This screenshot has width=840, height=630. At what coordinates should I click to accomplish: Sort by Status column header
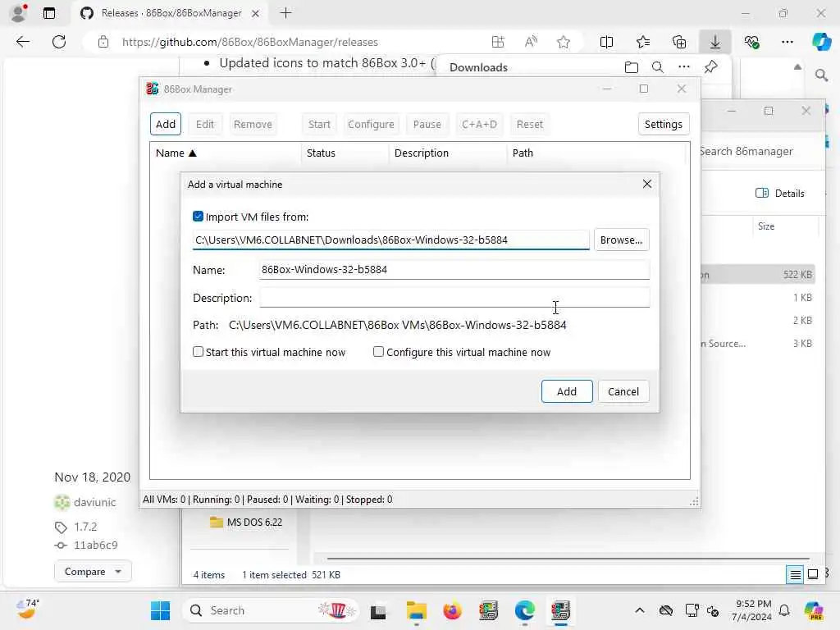345,153
